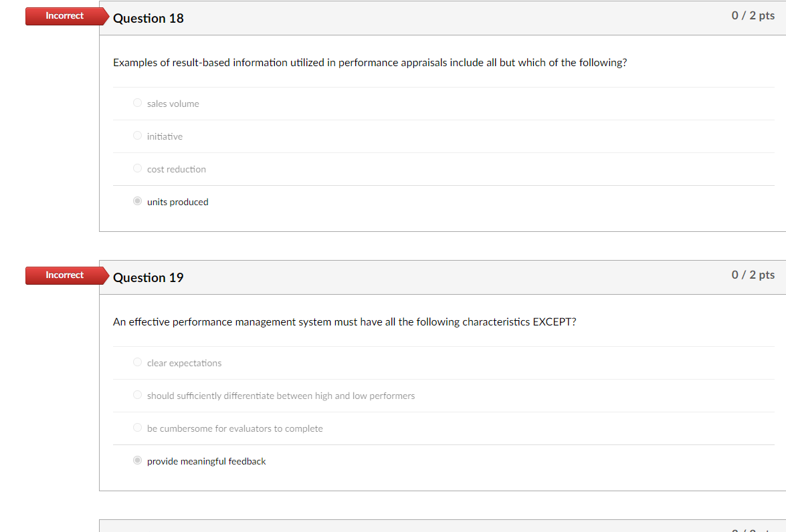This screenshot has width=786, height=532.
Task: Pick 'be cumbersome for evaluators to complete'
Action: point(137,426)
